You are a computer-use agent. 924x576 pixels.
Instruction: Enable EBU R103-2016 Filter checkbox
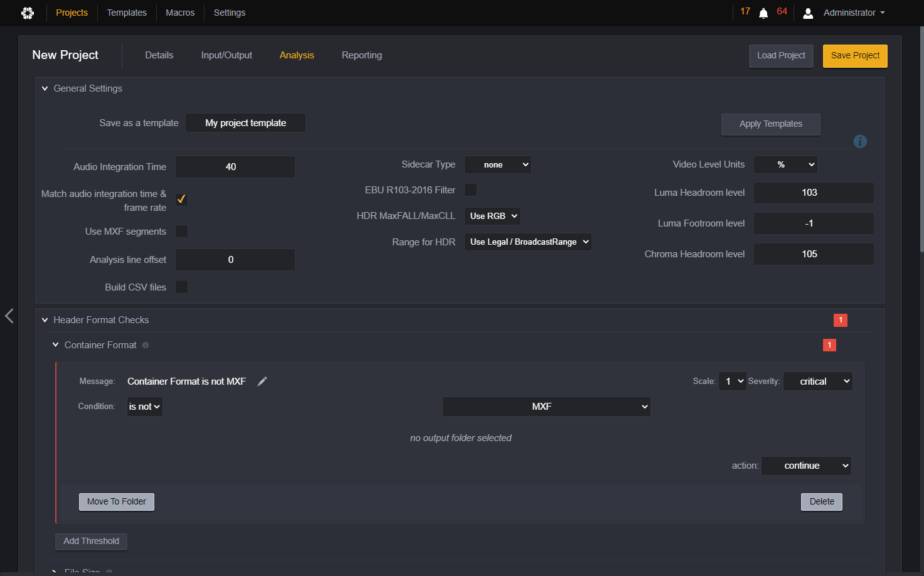pos(470,190)
